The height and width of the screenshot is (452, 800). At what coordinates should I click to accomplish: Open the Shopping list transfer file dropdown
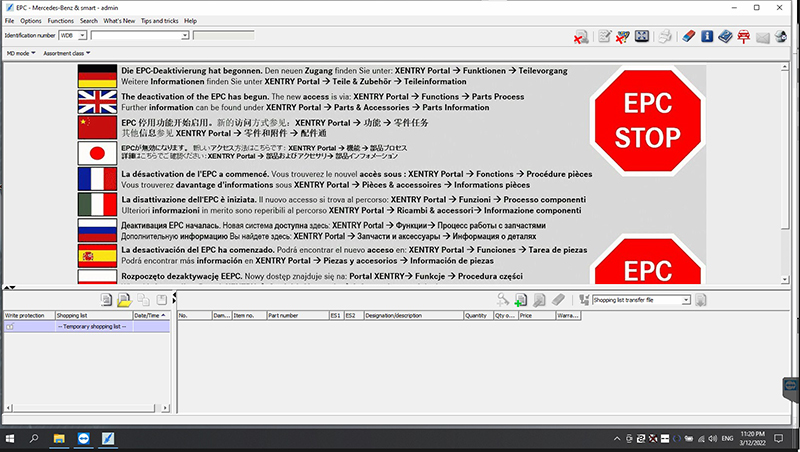pyautogui.click(x=686, y=300)
